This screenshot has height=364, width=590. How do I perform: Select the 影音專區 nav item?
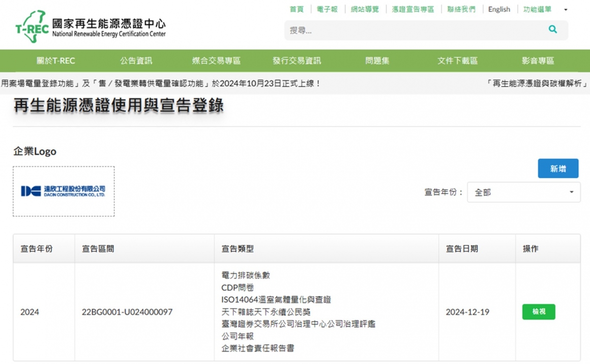(538, 61)
